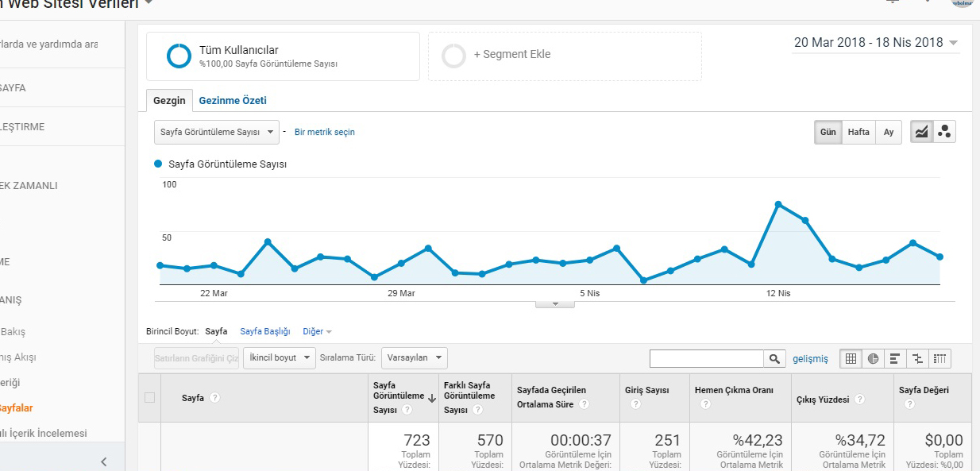Switch to motion chart icon
Viewport: 980px width, 471px height.
click(944, 132)
